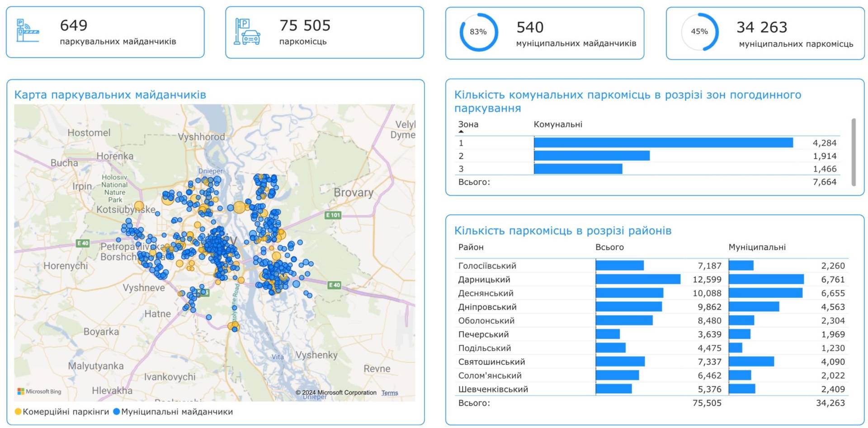Click the parking barrier icon
The width and height of the screenshot is (868, 428).
pos(28,31)
